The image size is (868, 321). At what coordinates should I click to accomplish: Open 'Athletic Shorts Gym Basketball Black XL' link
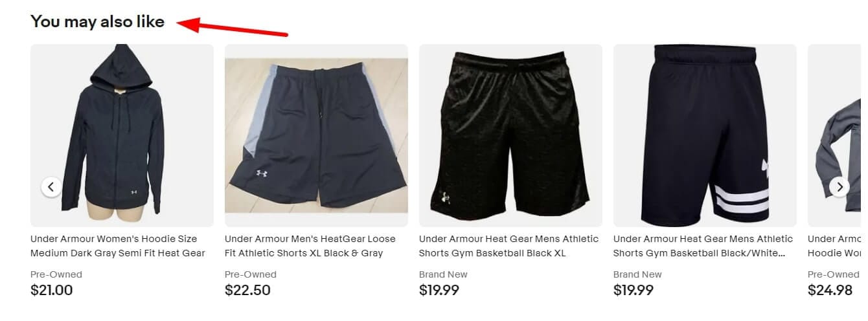coord(509,246)
